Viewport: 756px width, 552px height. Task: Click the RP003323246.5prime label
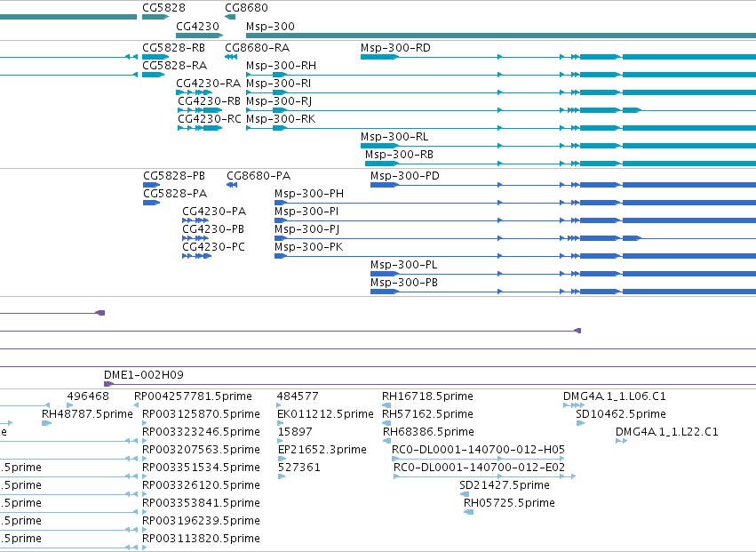coord(201,432)
